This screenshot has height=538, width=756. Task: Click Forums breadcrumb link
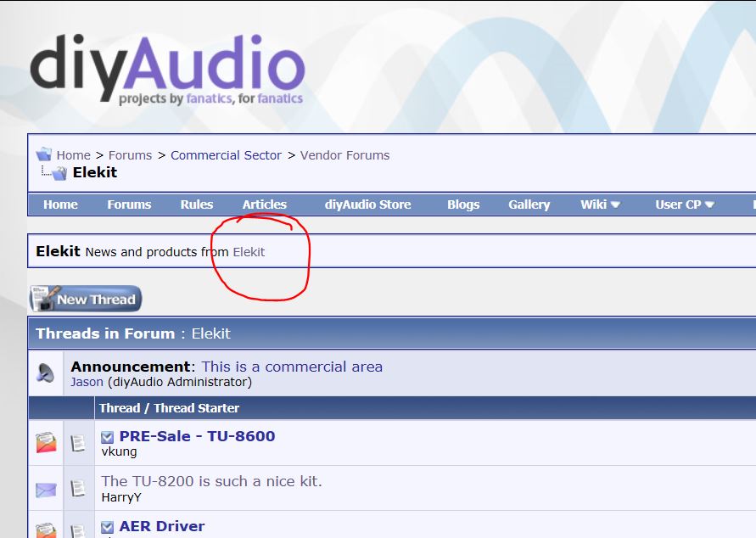(130, 155)
